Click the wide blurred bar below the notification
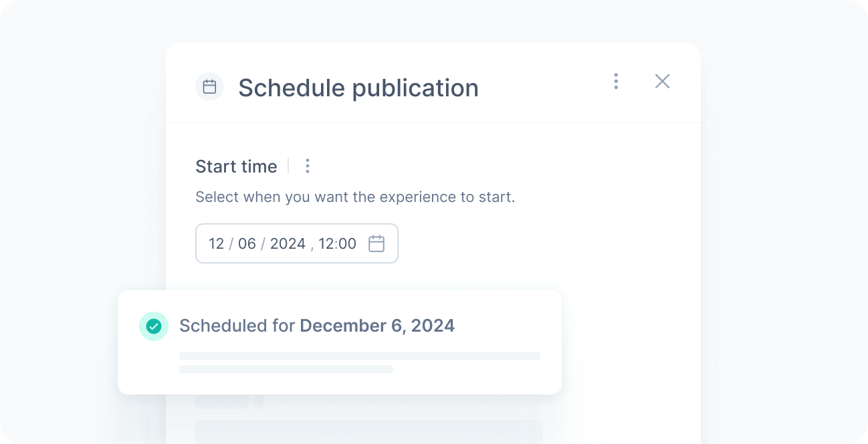This screenshot has width=868, height=444. tap(368, 431)
